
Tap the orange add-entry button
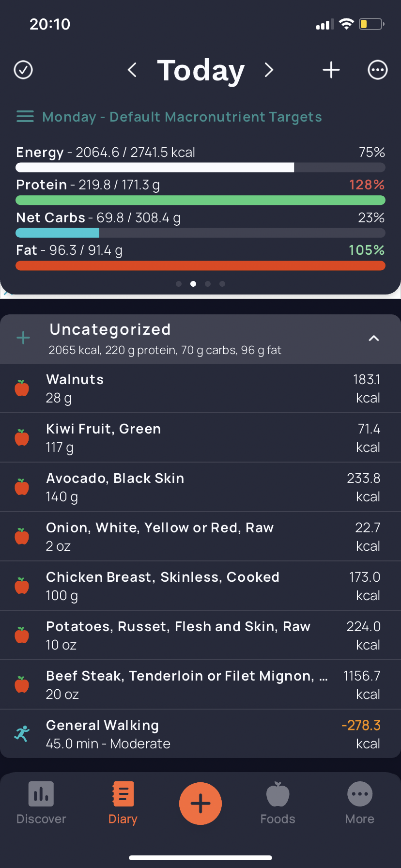pos(200,804)
